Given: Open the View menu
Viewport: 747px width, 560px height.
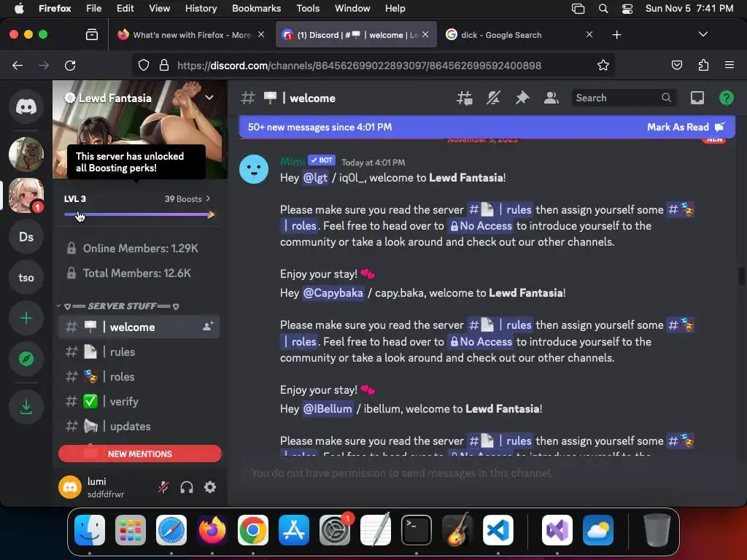Looking at the screenshot, I should pos(159,8).
